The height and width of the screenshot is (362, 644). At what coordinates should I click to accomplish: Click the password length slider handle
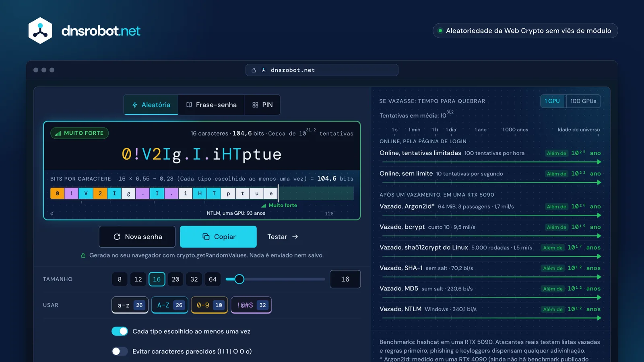point(239,279)
